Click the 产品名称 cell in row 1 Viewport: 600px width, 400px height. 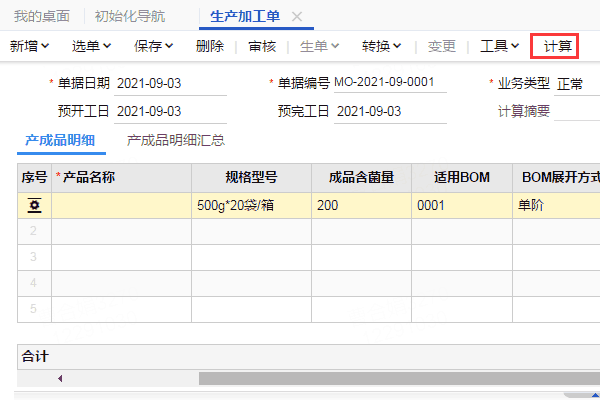pyautogui.click(x=121, y=205)
